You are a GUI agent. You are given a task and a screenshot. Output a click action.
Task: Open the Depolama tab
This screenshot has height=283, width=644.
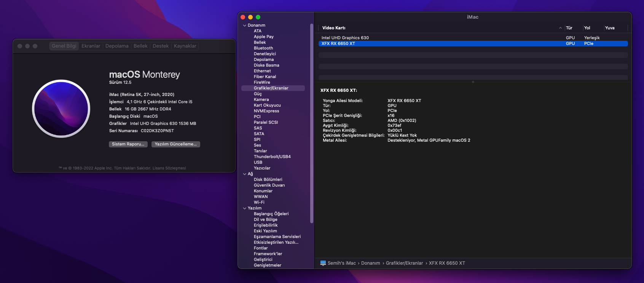117,46
